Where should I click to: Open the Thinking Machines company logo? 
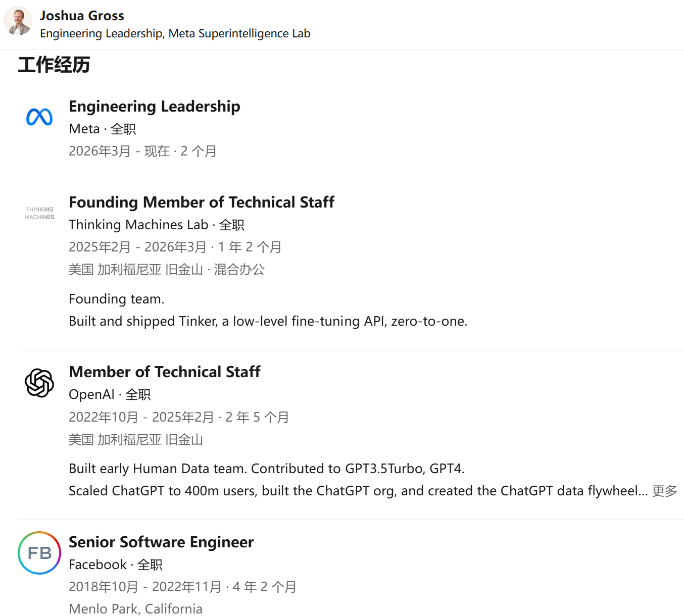click(x=39, y=213)
